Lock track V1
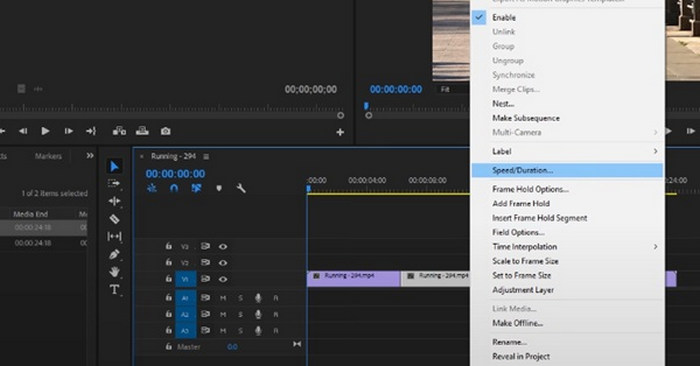This screenshot has width=700, height=366. coord(168,279)
